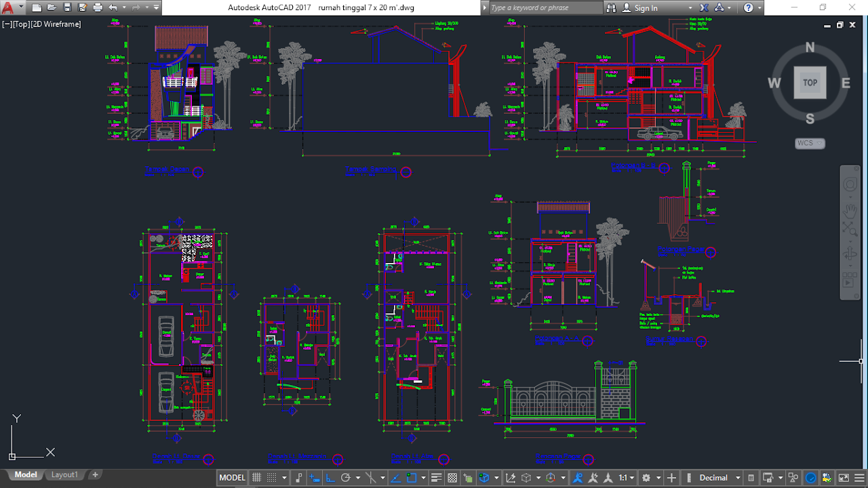The height and width of the screenshot is (488, 868).
Task: Click Zoom Extents in navigation bar
Action: pos(850,229)
